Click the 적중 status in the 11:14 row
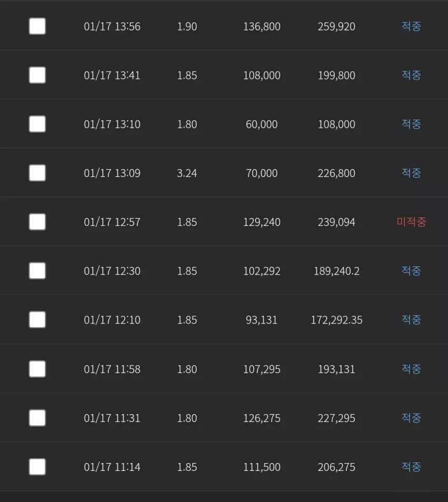Viewport: 448px width, 502px height. 411,467
